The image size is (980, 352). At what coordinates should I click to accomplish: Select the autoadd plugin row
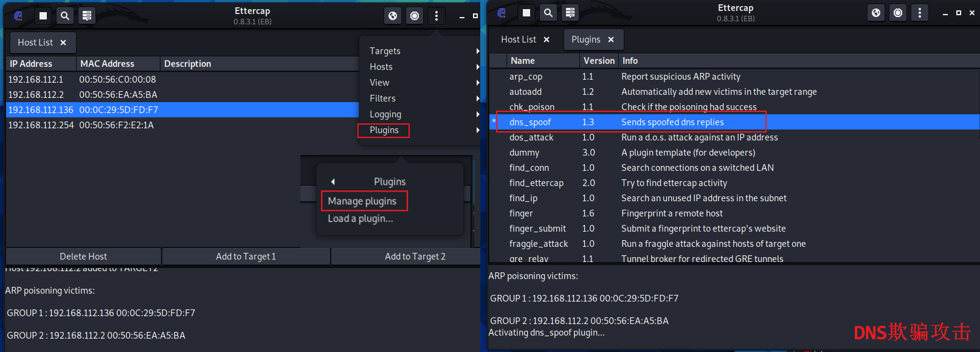click(734, 92)
